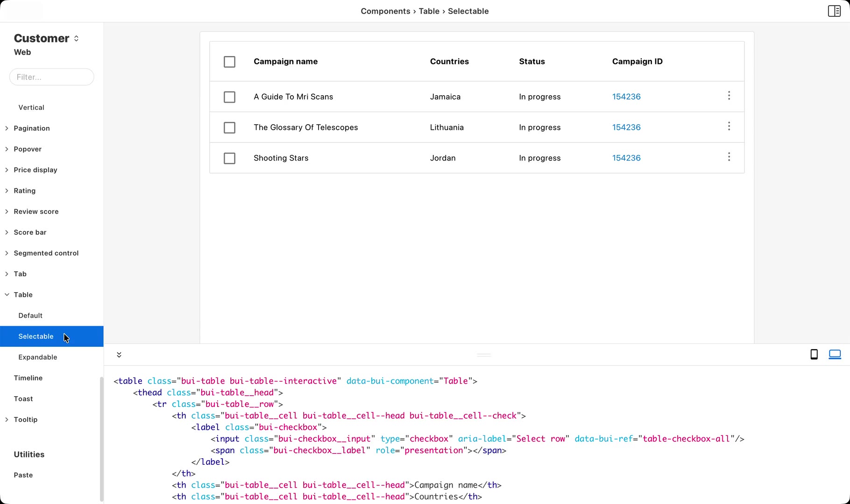Check the Shooting Stars row checkbox
The image size is (850, 504).
click(x=229, y=158)
